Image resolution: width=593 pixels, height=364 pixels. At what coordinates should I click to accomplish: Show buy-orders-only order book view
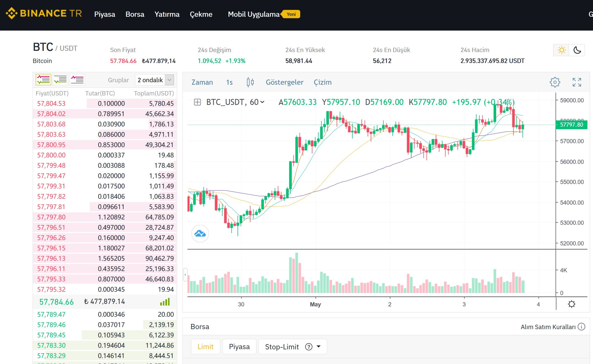60,79
